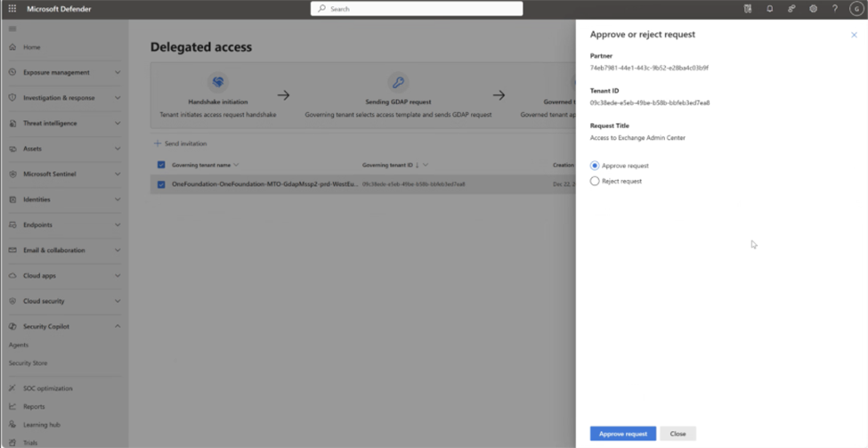Click the Microsoft Defender title
Image resolution: width=868 pixels, height=448 pixels.
[60, 9]
